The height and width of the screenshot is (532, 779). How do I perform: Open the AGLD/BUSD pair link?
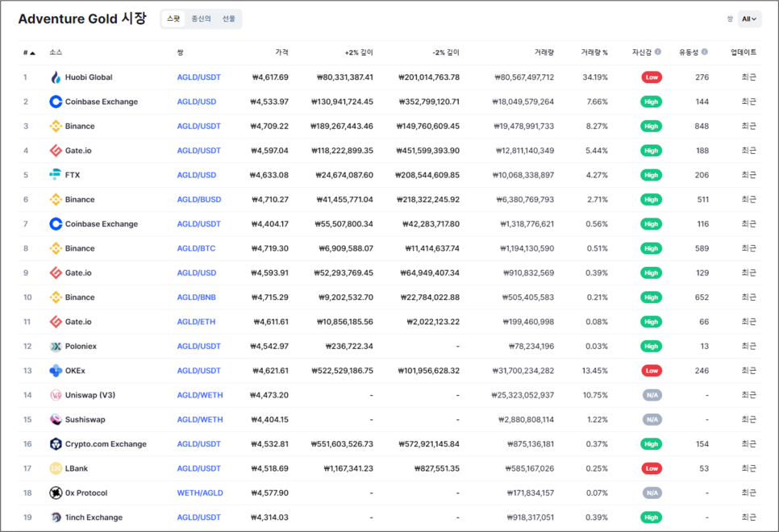click(x=199, y=199)
